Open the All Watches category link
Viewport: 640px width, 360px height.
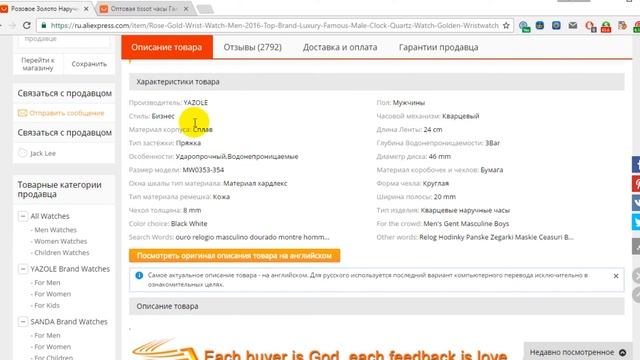[50, 216]
